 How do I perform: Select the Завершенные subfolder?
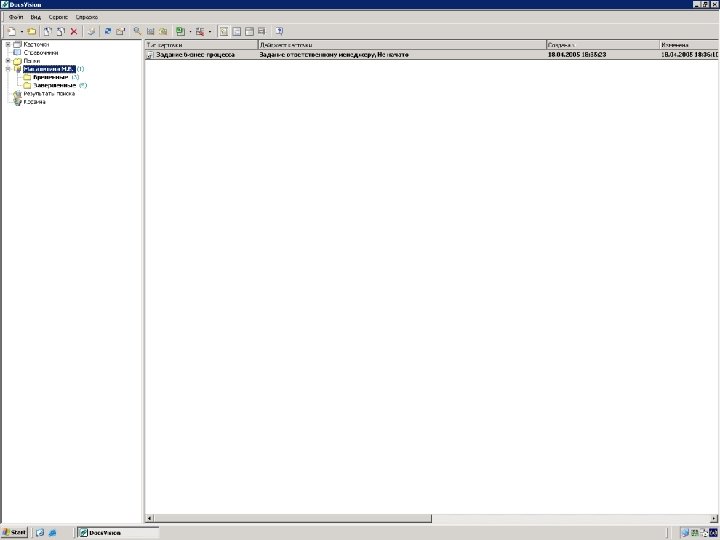(x=54, y=85)
